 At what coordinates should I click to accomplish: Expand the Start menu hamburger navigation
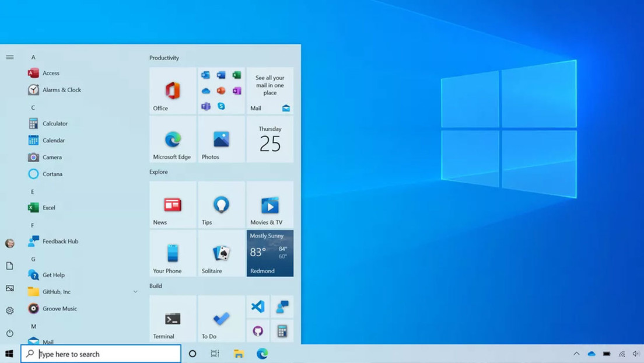click(10, 57)
